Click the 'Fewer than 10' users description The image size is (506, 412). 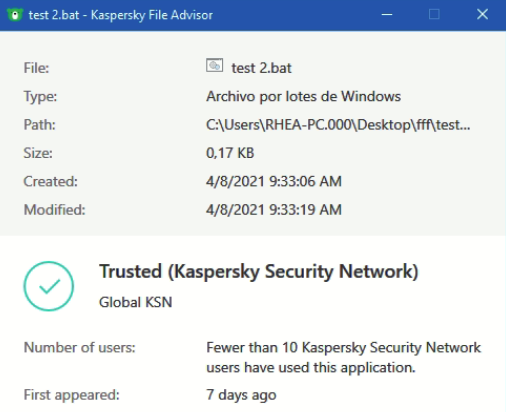[344, 357]
